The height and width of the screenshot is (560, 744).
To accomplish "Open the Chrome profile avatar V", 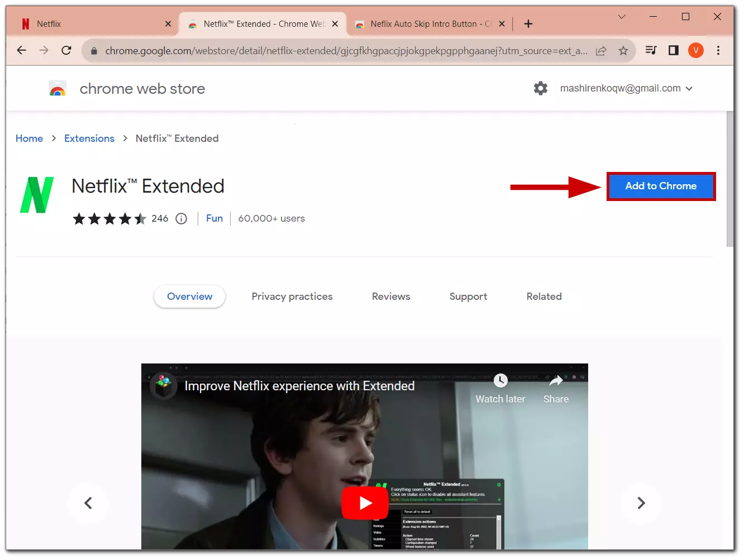I will 696,50.
